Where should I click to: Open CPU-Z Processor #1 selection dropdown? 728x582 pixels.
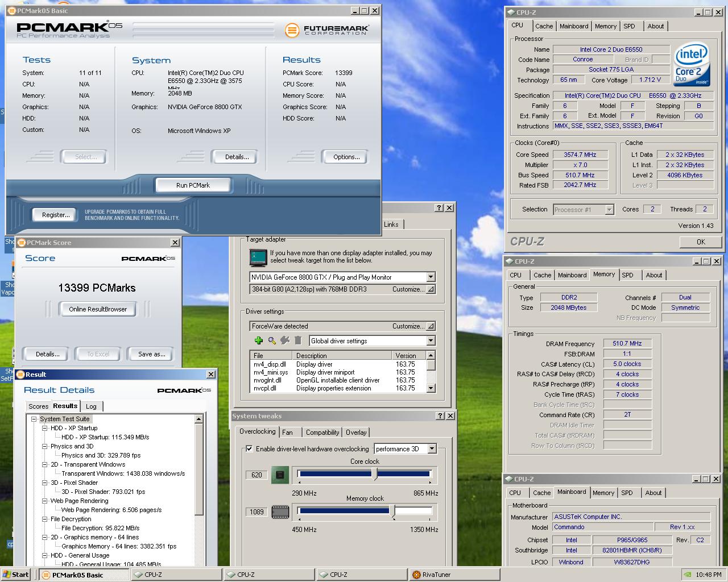click(610, 210)
